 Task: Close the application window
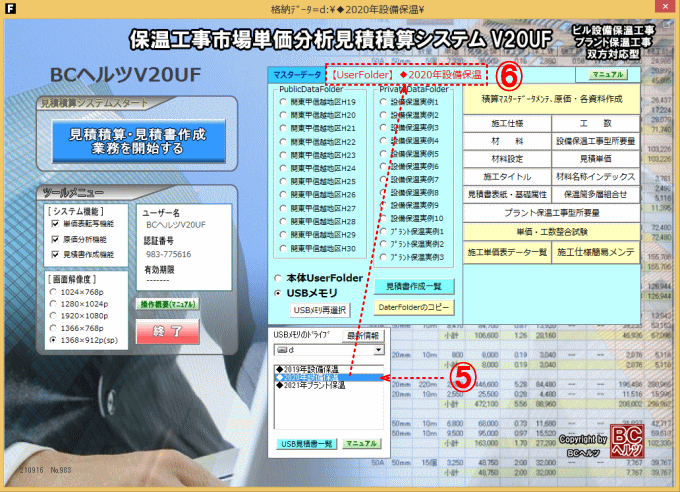tap(666, 9)
